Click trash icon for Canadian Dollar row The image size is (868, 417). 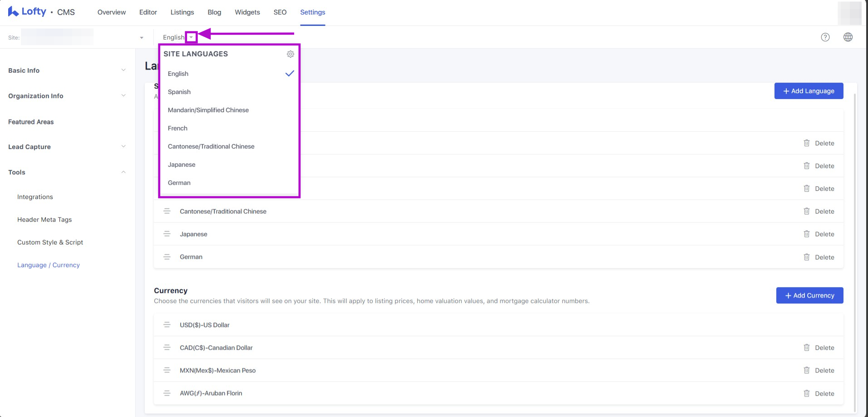pos(807,347)
